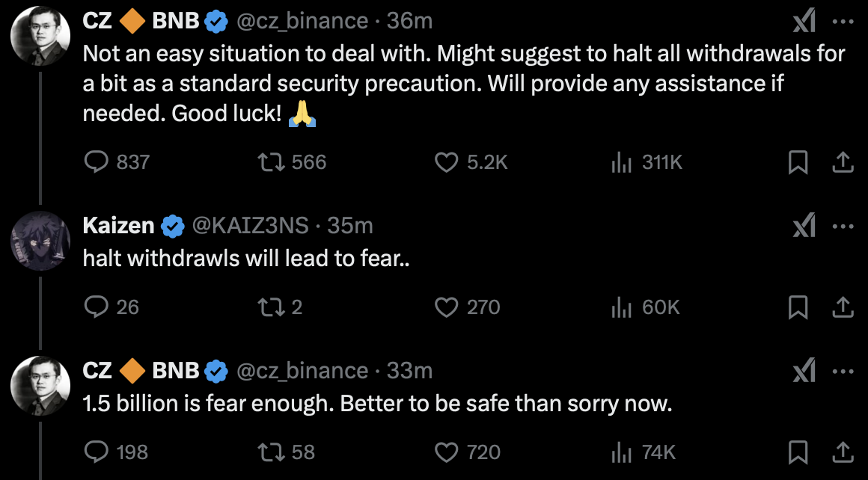Image resolution: width=868 pixels, height=480 pixels.
Task: Reply to CZ's first tweet about halting withdrawals
Action: [x=96, y=162]
